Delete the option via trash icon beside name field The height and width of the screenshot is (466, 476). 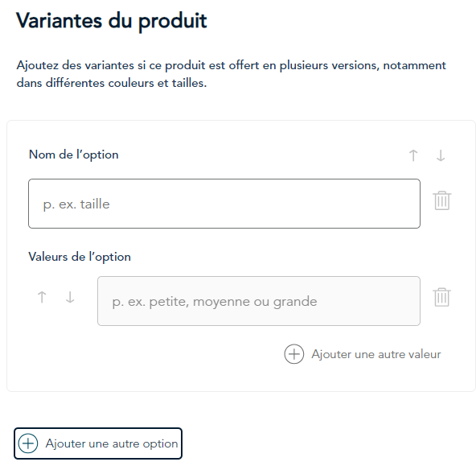click(442, 200)
